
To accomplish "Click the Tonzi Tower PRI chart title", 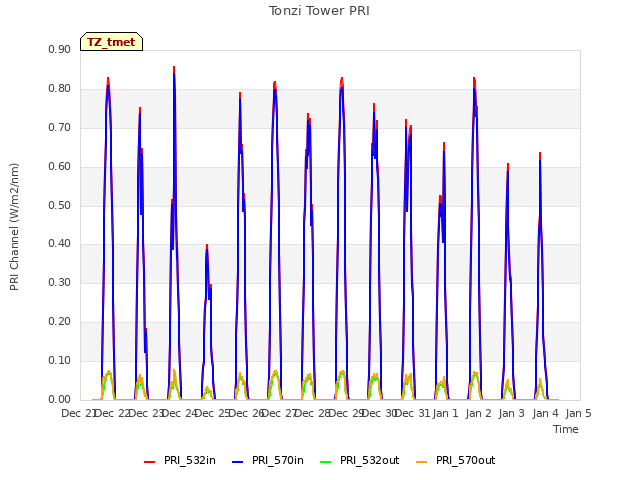I will tap(319, 11).
